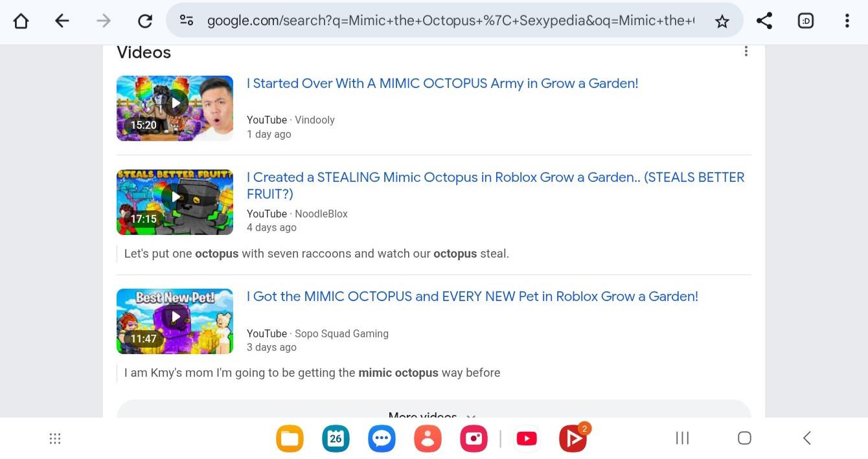Open the Videos section options menu
This screenshot has height=459, width=868.
pyautogui.click(x=746, y=51)
